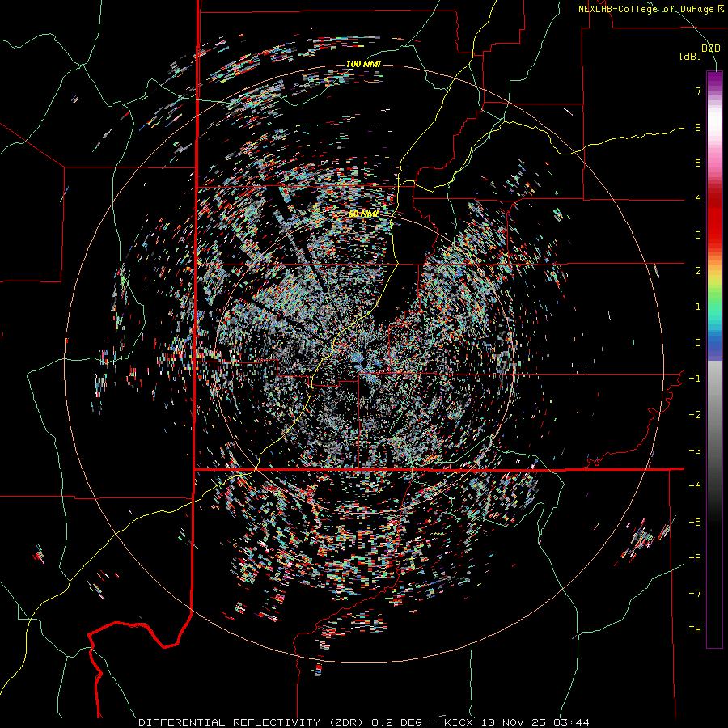
Task: Click the 50 NMI range ring label
Action: tap(363, 214)
